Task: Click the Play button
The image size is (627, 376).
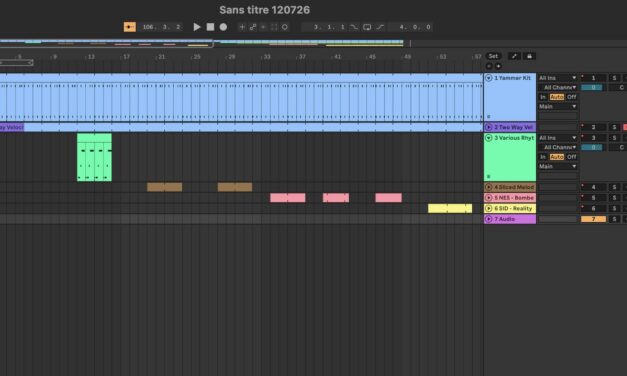Action: coord(197,27)
